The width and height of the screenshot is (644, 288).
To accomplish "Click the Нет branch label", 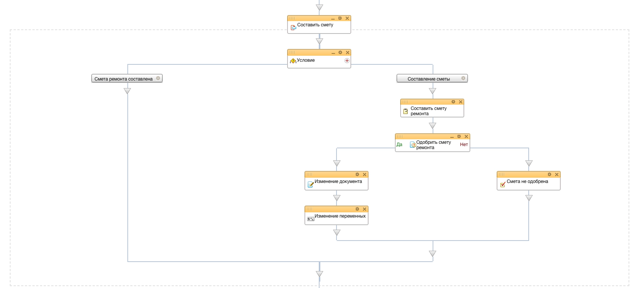I will click(464, 145).
